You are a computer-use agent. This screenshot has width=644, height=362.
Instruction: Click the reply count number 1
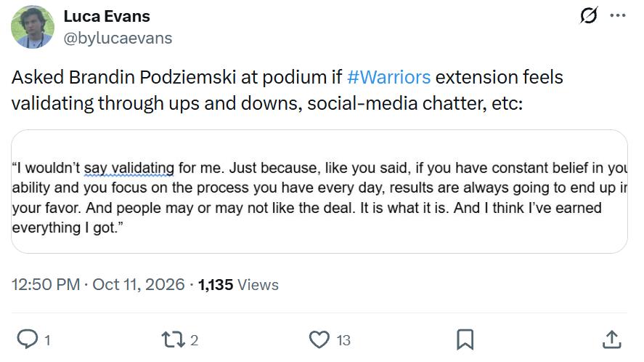pyautogui.click(x=48, y=341)
